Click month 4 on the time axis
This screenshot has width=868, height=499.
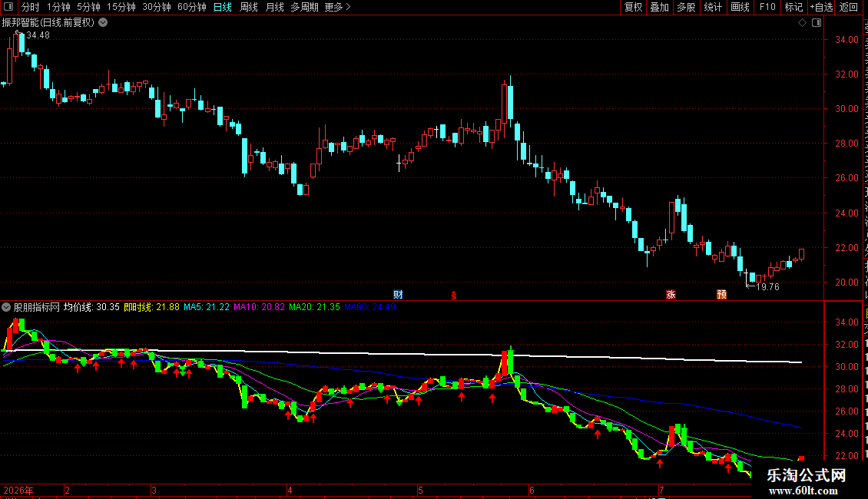click(x=290, y=490)
